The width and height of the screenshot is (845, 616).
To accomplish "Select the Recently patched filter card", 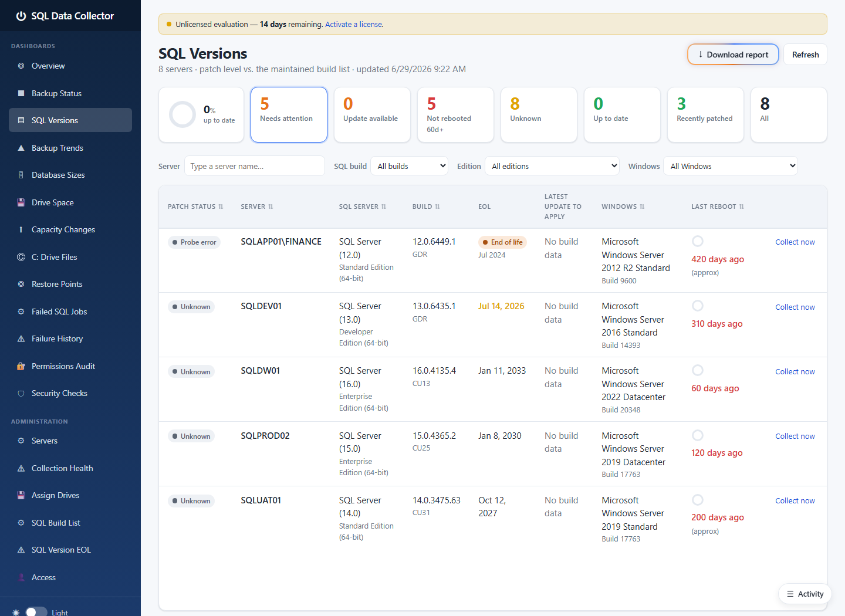I will (705, 114).
